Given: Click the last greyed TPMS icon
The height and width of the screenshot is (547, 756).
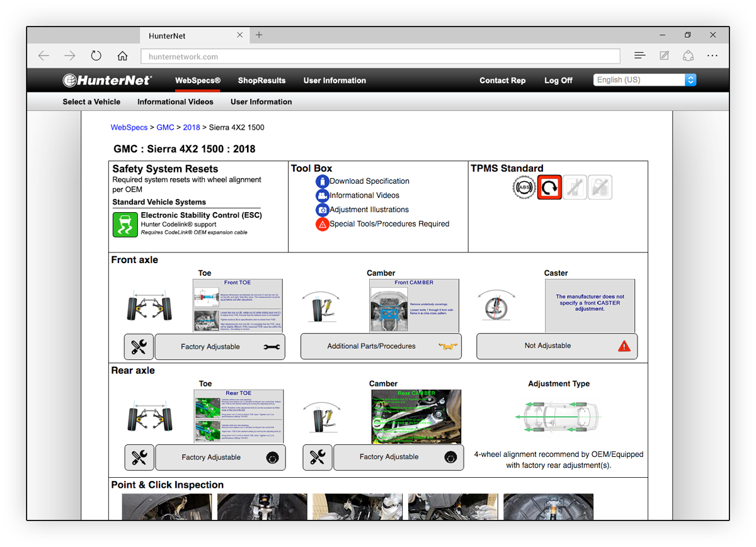Looking at the screenshot, I should [600, 187].
